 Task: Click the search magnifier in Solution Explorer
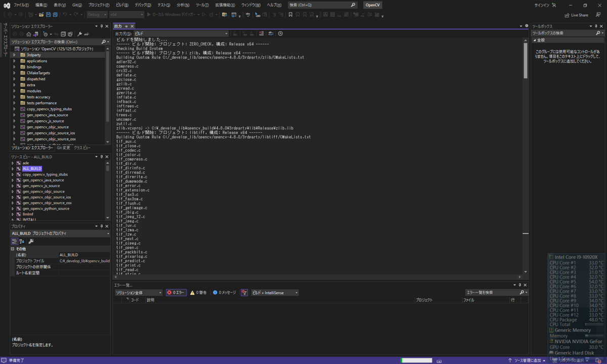tap(104, 41)
